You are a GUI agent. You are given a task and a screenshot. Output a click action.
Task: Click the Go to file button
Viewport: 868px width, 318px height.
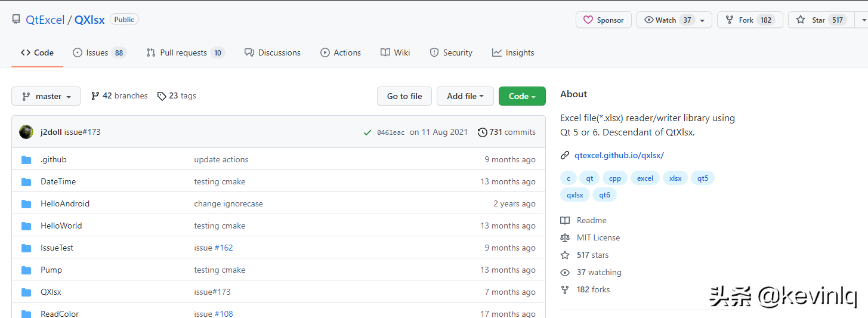[x=404, y=96]
